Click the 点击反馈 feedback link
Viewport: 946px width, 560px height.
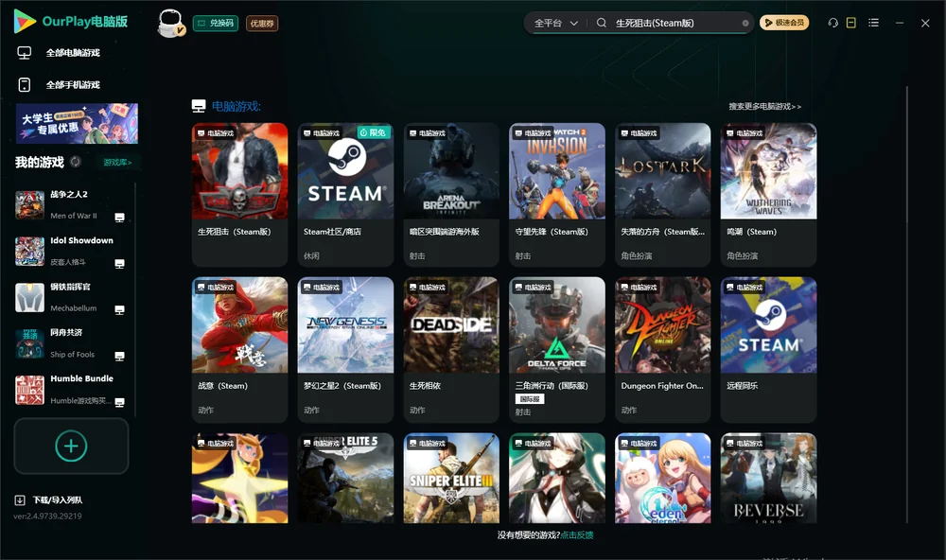point(577,535)
